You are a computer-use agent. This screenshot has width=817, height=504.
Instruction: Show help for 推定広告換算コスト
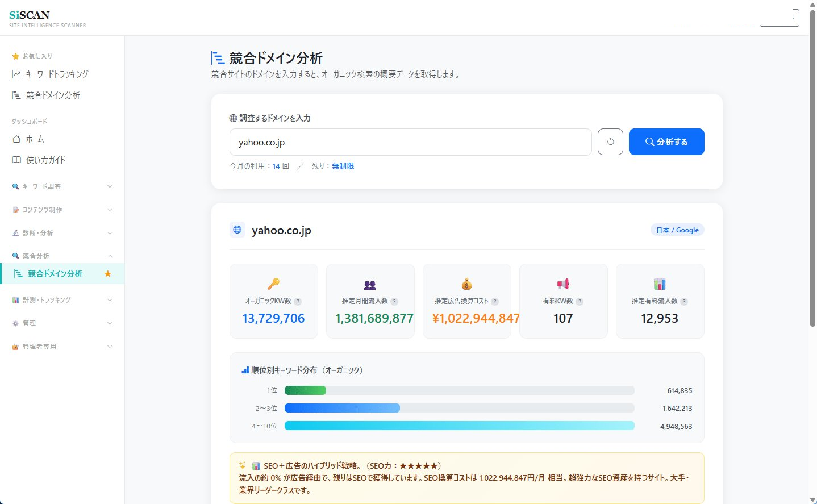click(495, 302)
